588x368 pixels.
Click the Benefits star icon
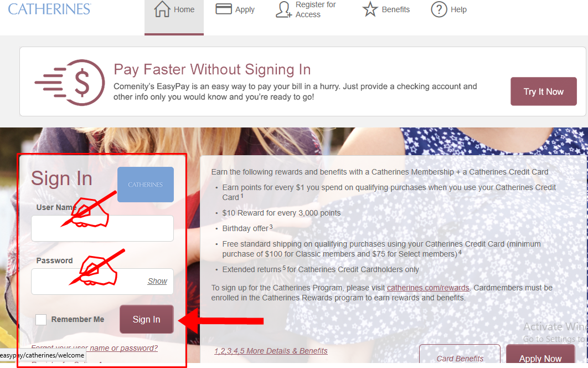[x=370, y=9]
